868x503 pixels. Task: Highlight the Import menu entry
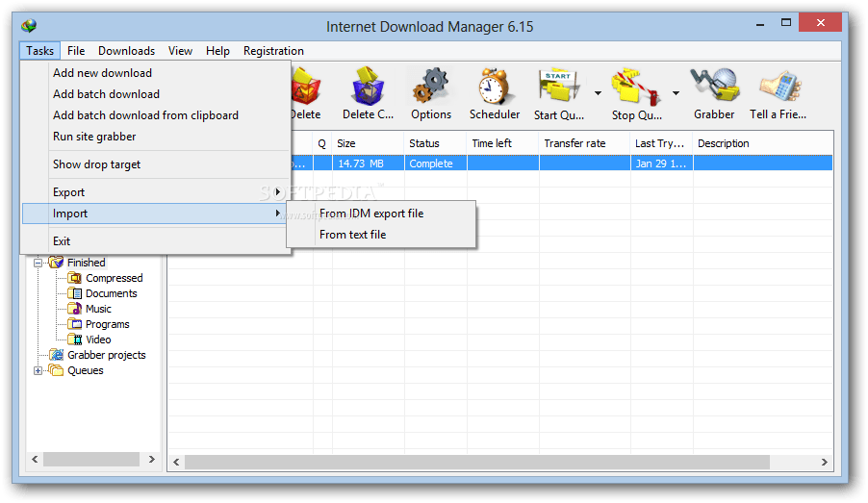[155, 214]
